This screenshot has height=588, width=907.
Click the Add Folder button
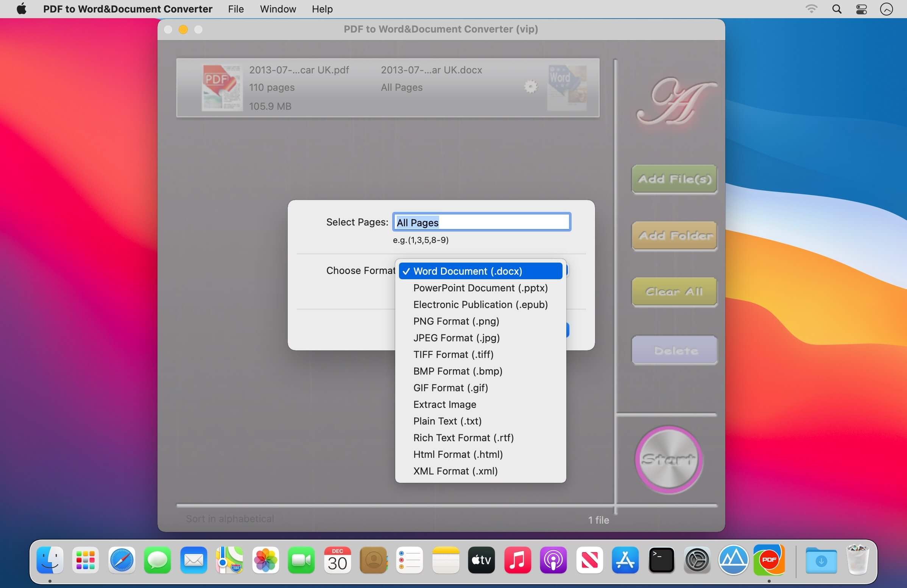click(x=674, y=236)
